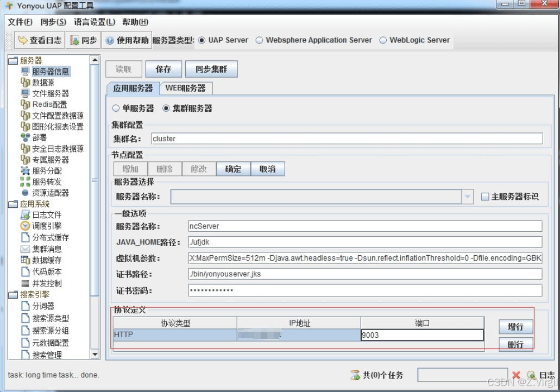
Task: Open the 语言设置(L) menu
Action: [x=95, y=22]
